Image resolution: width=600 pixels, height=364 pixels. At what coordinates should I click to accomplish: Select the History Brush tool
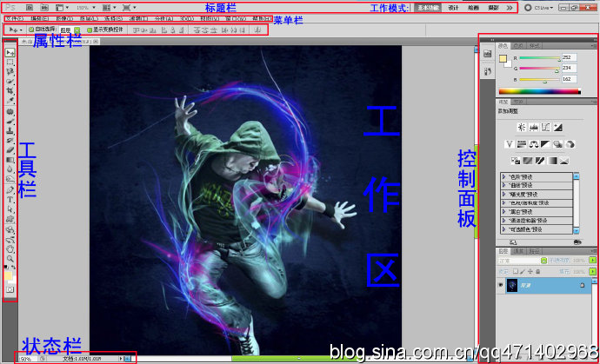10,141
